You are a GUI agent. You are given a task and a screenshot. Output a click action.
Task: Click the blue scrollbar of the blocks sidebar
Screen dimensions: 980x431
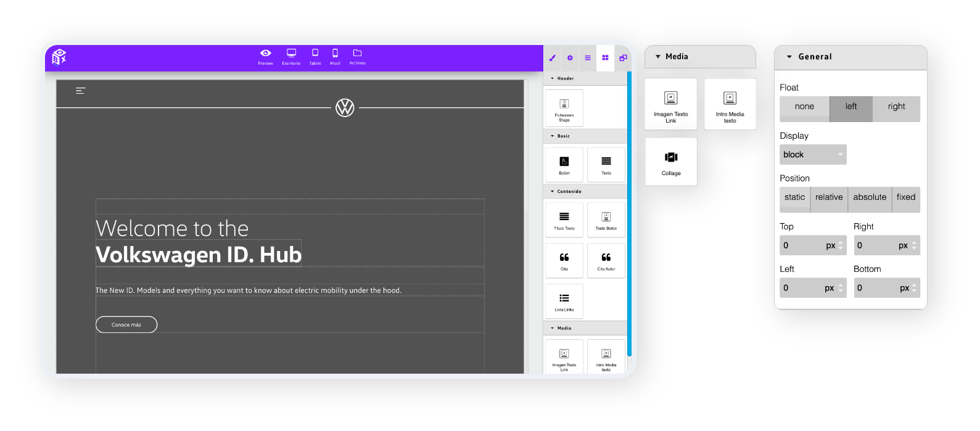point(629,213)
